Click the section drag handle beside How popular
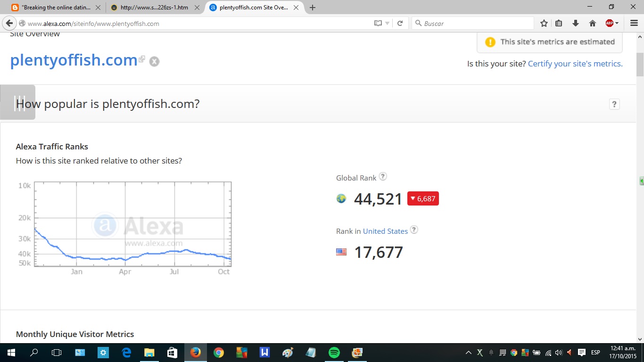 pos(18,102)
